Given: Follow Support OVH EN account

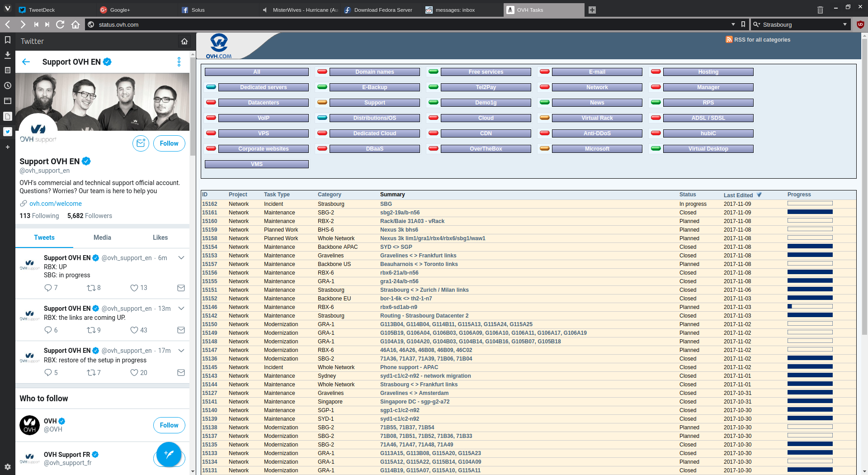Looking at the screenshot, I should 169,143.
